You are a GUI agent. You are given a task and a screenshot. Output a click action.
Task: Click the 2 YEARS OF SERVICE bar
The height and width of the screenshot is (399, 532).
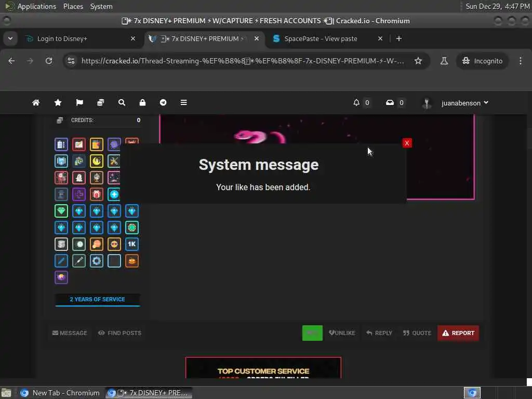[97, 300]
